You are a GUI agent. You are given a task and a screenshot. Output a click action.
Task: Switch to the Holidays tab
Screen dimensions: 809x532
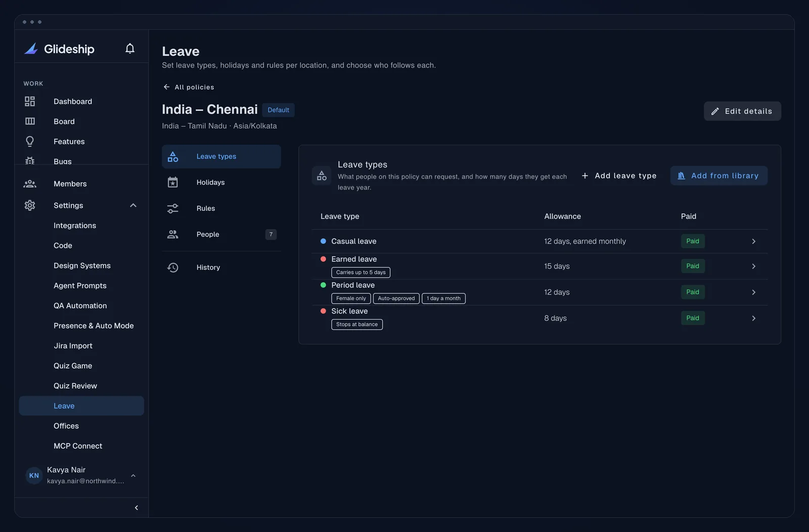click(221, 182)
